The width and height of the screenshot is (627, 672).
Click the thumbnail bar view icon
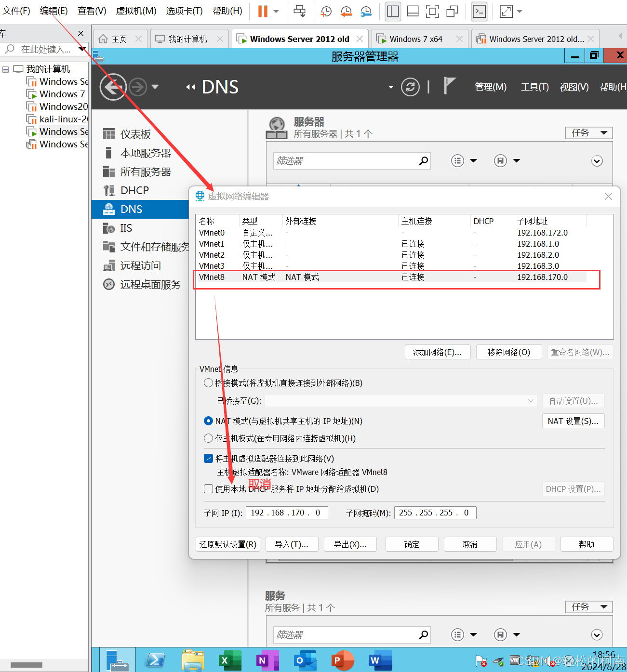tap(413, 11)
